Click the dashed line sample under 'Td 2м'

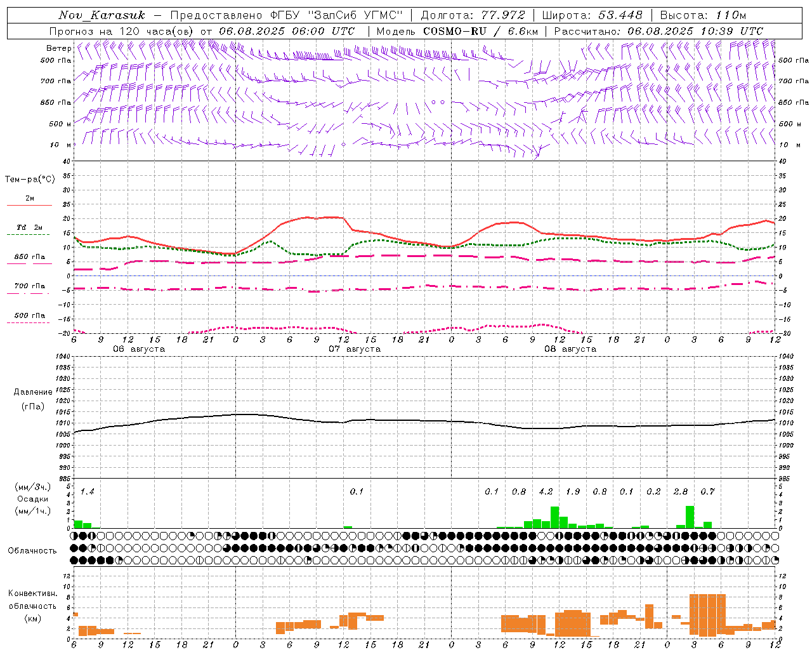[28, 235]
